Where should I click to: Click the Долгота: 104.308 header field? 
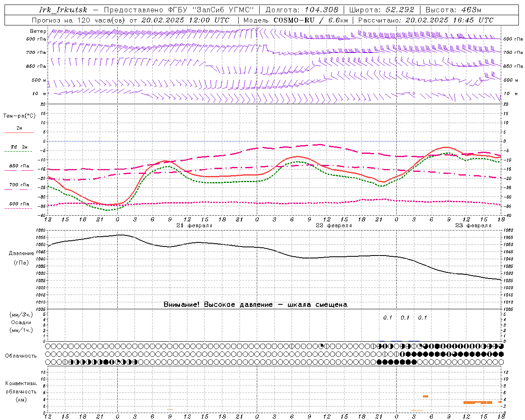point(301,10)
